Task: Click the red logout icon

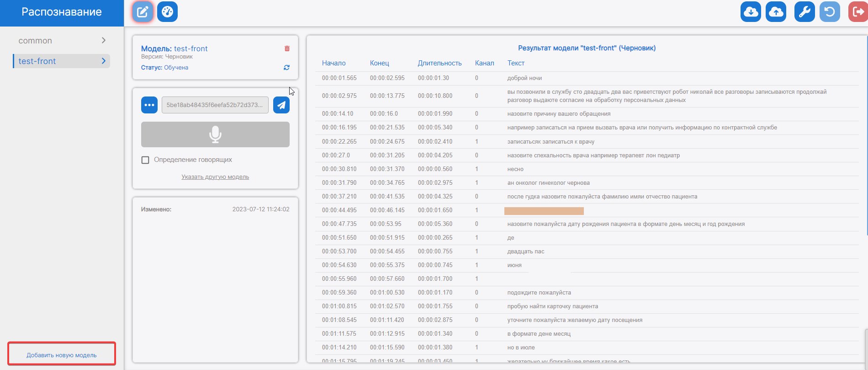Action: (858, 12)
